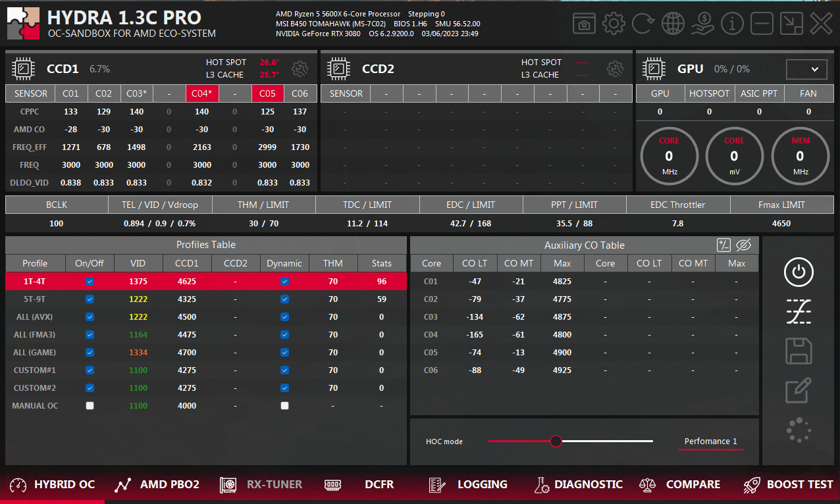
Task: Click the GPU MEM MHz gauge
Action: tap(800, 156)
